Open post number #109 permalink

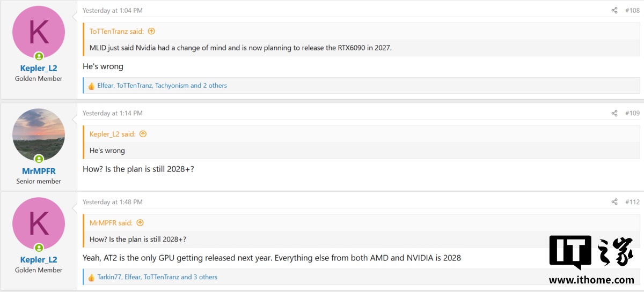632,113
